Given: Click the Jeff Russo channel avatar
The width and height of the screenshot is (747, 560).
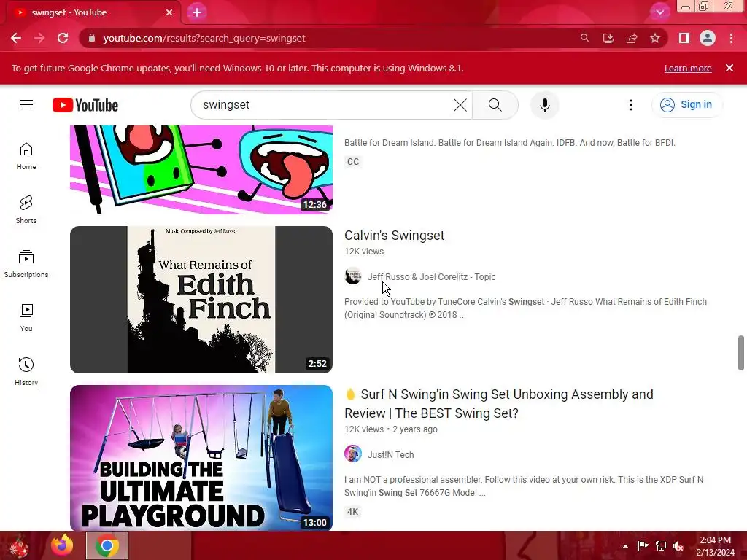Looking at the screenshot, I should [x=353, y=276].
